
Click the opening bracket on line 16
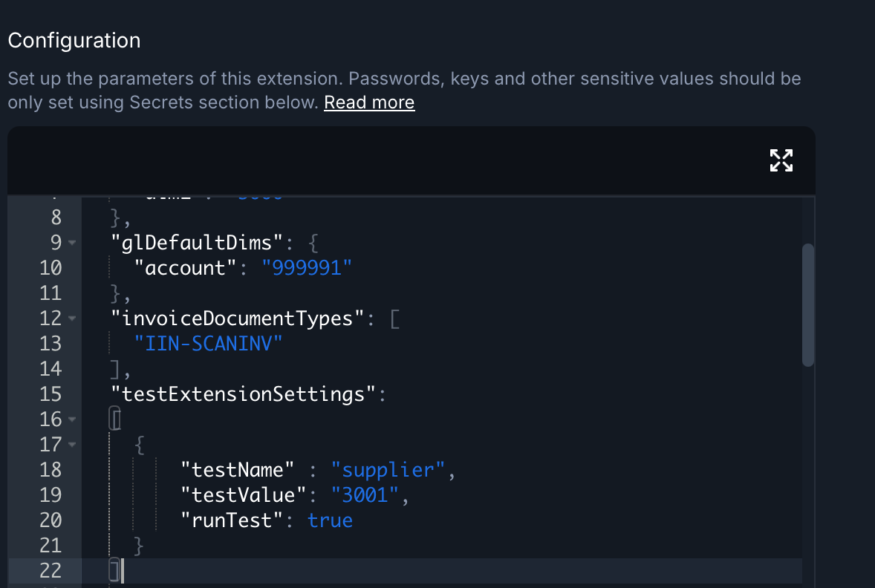pos(115,419)
